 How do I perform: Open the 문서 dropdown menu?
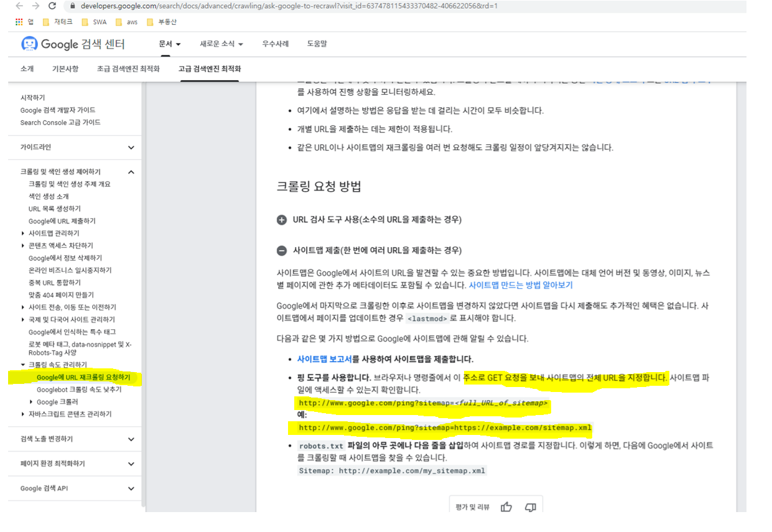click(170, 44)
